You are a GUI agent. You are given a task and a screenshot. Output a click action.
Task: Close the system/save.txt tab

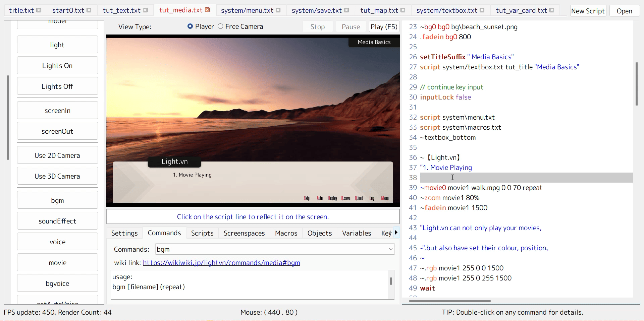tap(346, 10)
